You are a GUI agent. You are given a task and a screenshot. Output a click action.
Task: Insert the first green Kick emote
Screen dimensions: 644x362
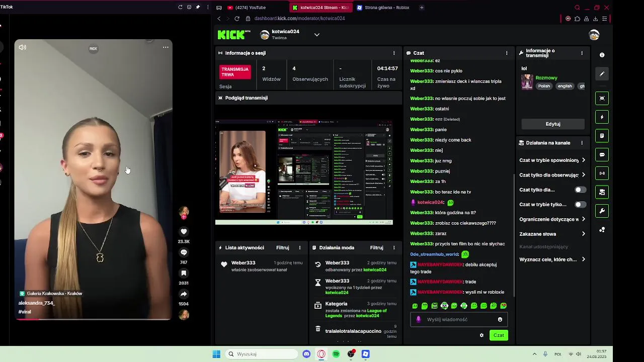[415, 306]
